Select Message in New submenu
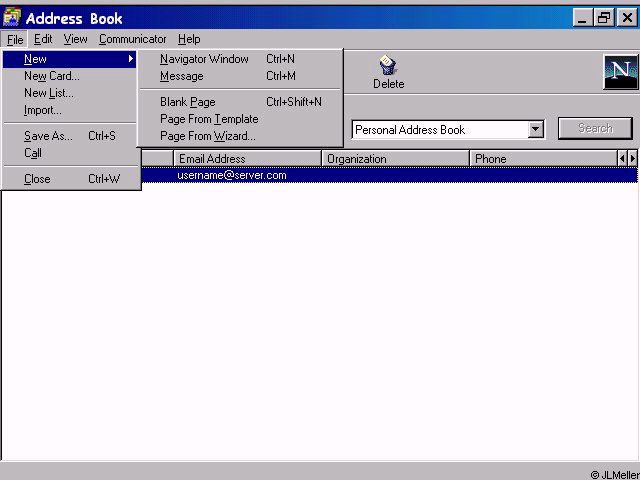 (x=240, y=76)
